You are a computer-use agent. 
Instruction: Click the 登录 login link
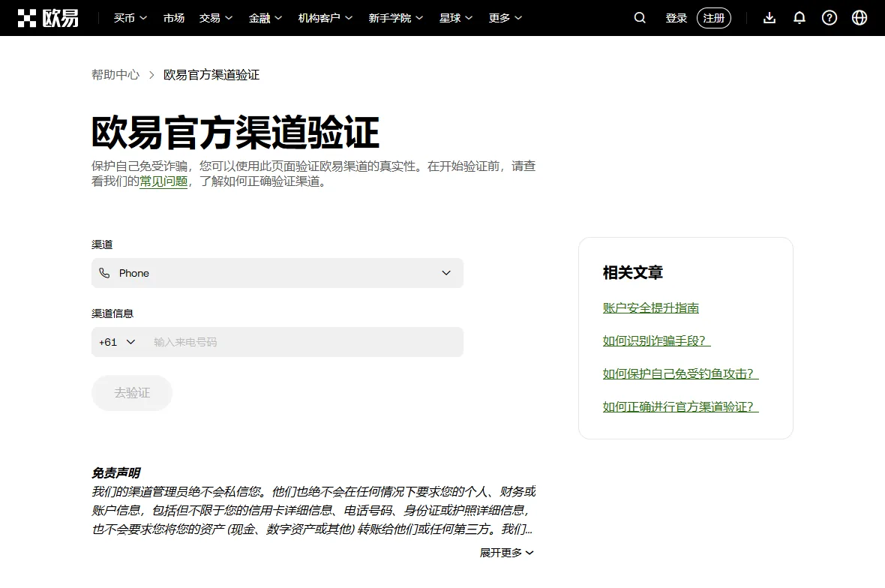(x=676, y=18)
